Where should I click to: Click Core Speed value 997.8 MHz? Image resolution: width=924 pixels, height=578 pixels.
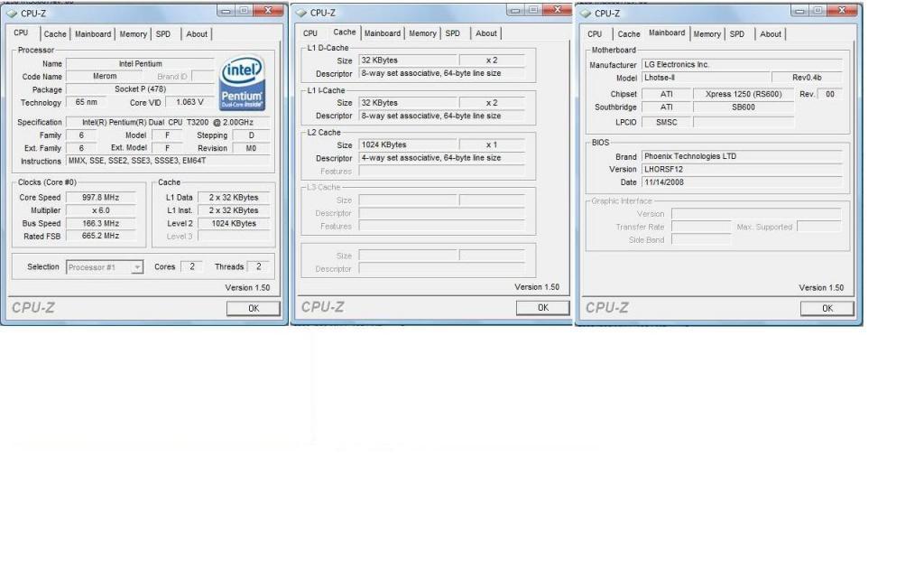tap(101, 198)
